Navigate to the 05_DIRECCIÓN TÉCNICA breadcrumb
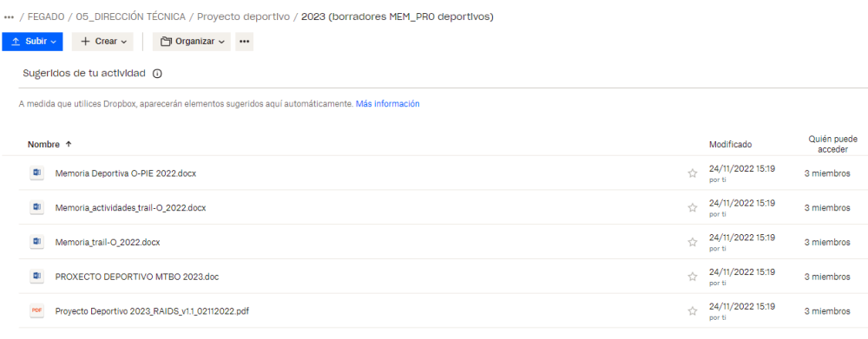The image size is (868, 339). [131, 16]
